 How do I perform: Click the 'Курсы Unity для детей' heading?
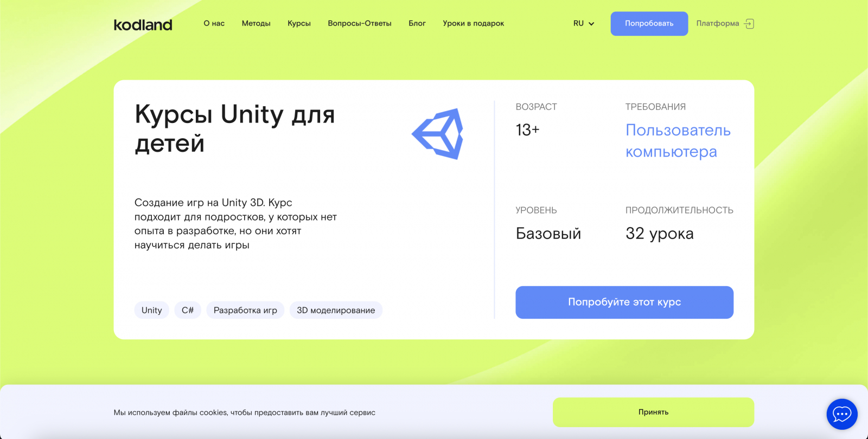235,129
